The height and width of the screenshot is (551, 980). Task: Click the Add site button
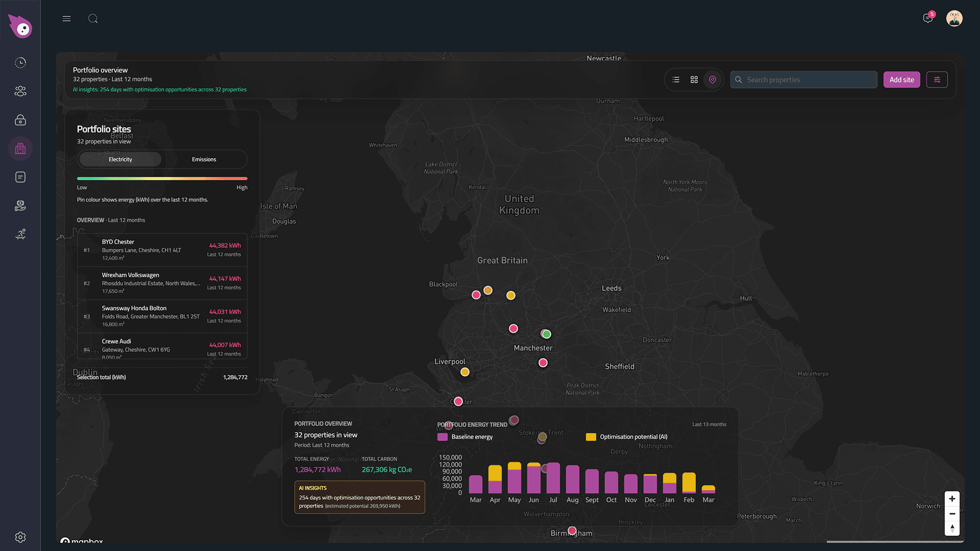pos(901,80)
